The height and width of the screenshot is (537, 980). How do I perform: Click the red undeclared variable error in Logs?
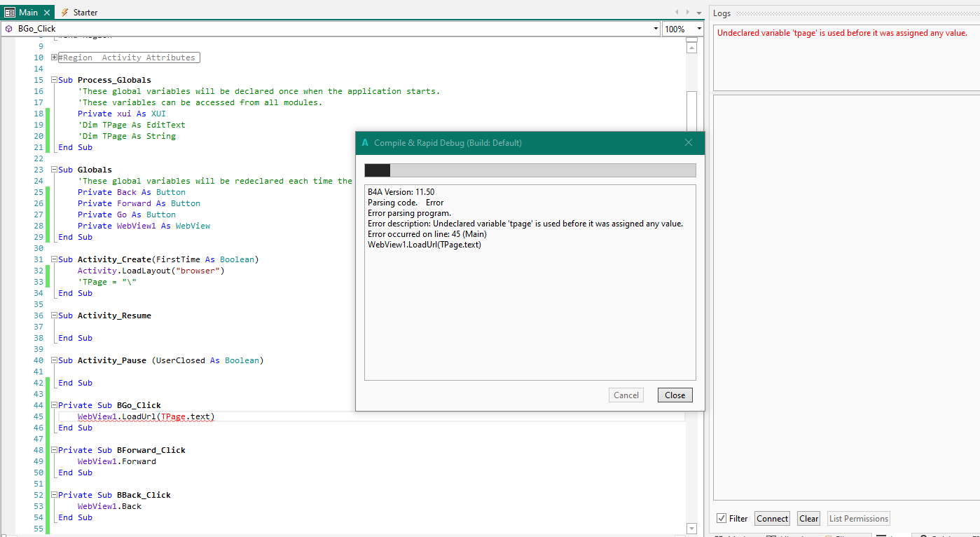coord(842,33)
